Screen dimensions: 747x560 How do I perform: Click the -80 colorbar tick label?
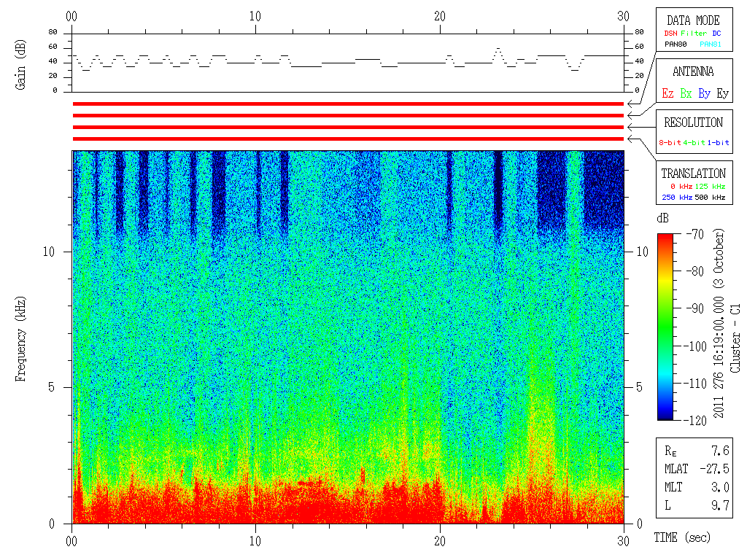pos(695,271)
